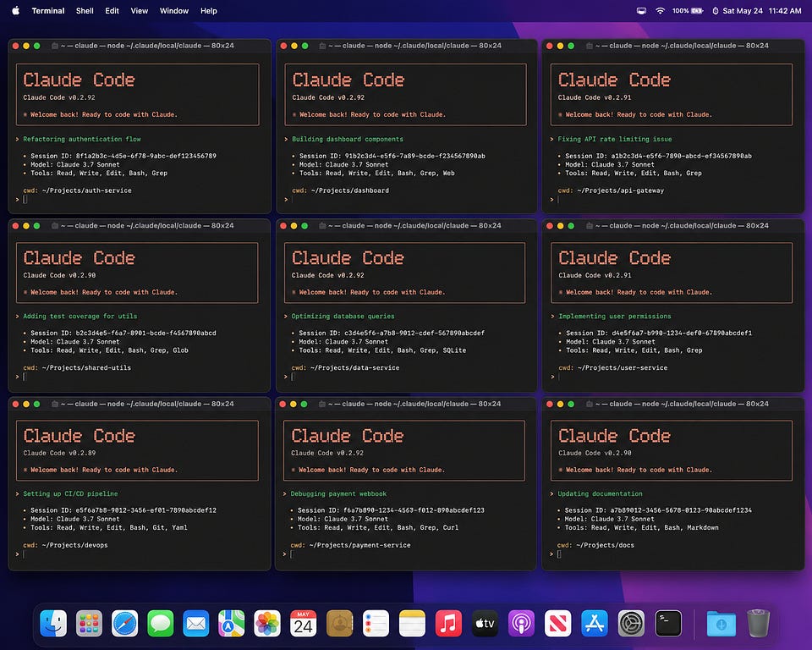The height and width of the screenshot is (650, 812).
Task: Open the Trash in the dock
Action: pyautogui.click(x=758, y=623)
